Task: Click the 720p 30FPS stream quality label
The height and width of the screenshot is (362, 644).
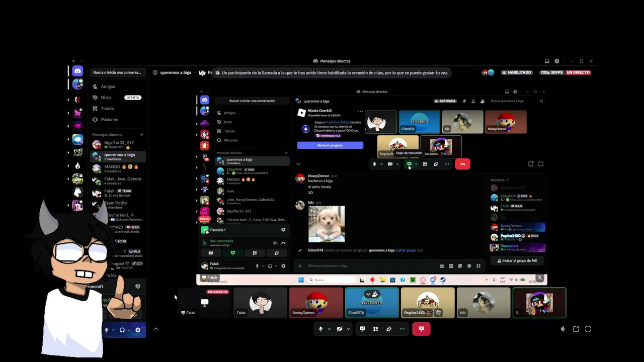Action: pyautogui.click(x=551, y=72)
